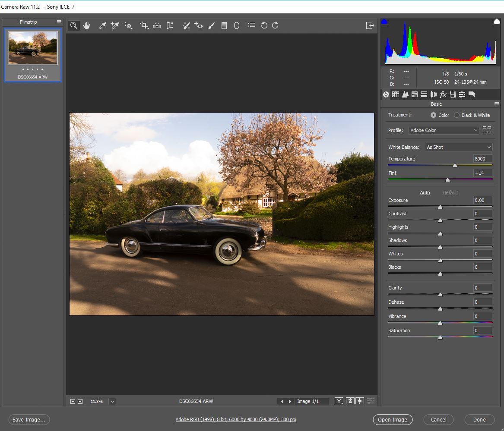Screen dimensions: 504x431
Task: Open the zoom level dropdown
Action: coord(112,401)
